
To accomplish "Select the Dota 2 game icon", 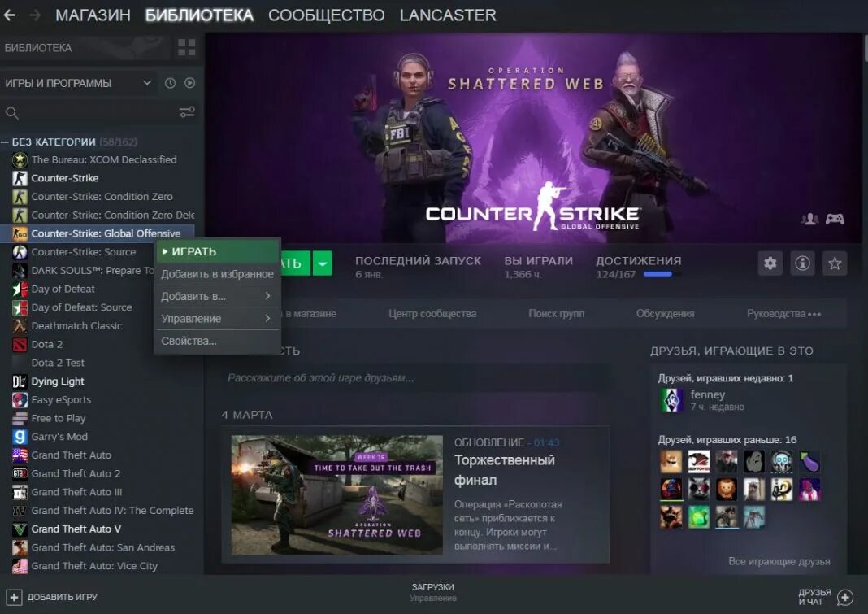I will click(x=20, y=345).
